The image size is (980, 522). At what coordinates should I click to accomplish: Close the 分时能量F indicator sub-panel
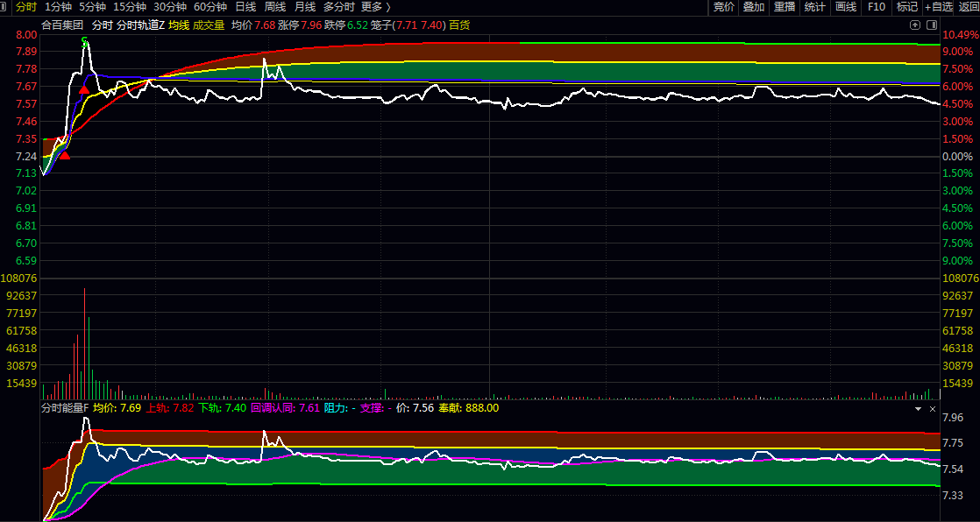[x=933, y=409]
